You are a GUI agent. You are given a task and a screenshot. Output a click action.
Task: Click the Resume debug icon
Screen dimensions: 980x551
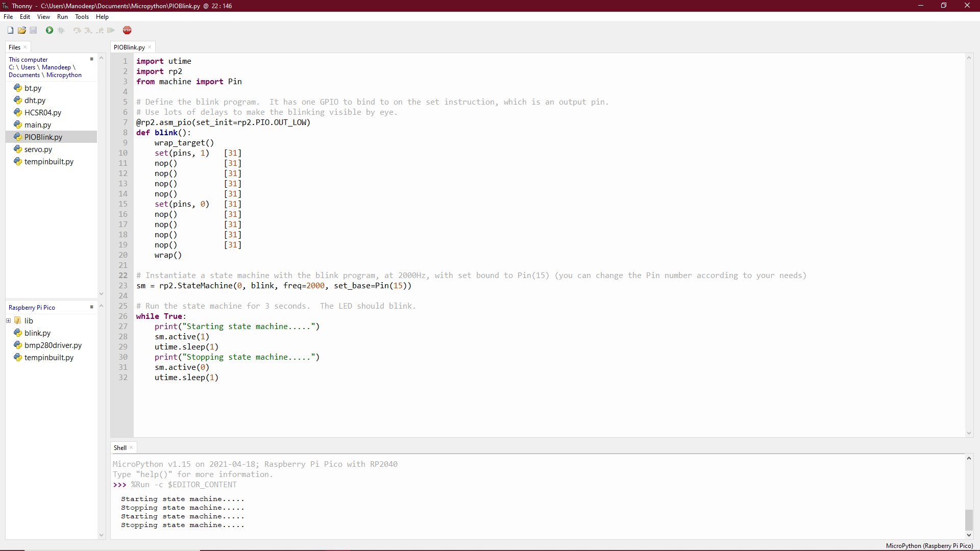(110, 30)
